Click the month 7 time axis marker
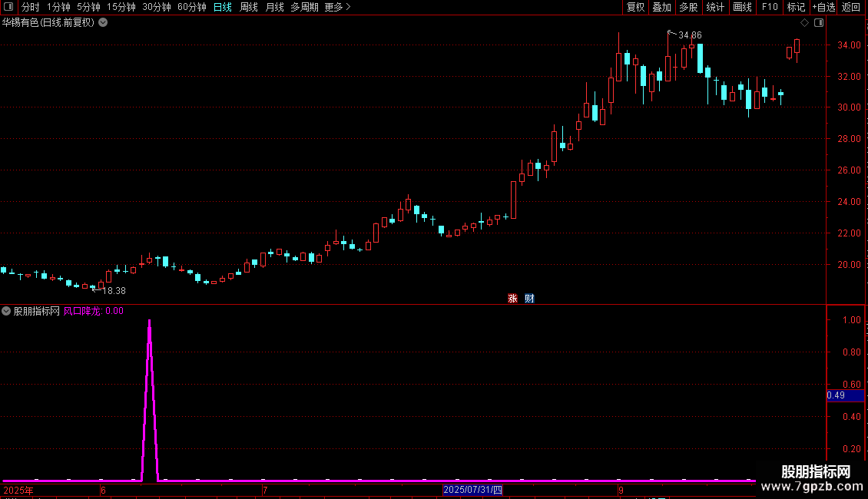This screenshot has width=868, height=499. pos(265,490)
